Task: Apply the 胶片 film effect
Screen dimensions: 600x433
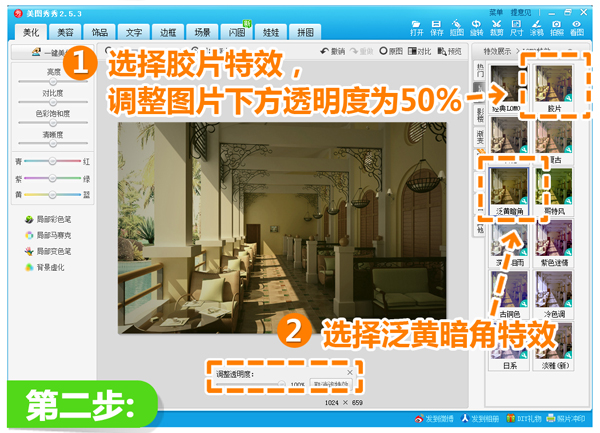Action: [554, 90]
